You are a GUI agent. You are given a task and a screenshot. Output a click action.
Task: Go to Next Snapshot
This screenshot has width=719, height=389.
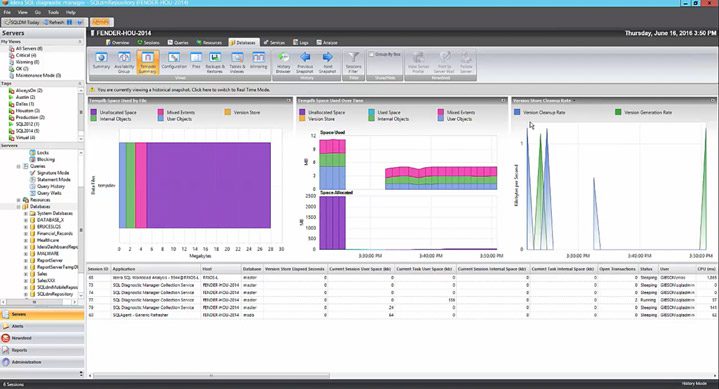327,62
